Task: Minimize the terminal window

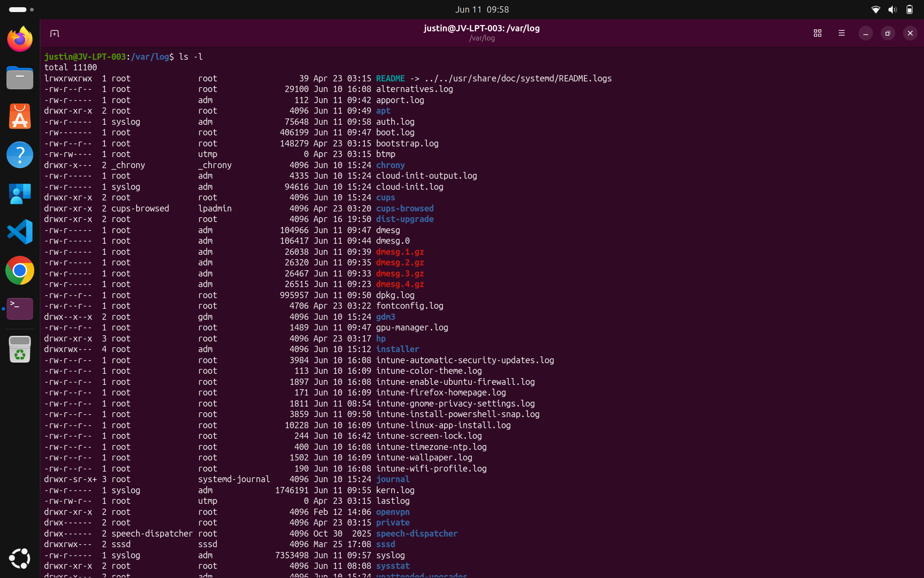Action: [x=865, y=33]
